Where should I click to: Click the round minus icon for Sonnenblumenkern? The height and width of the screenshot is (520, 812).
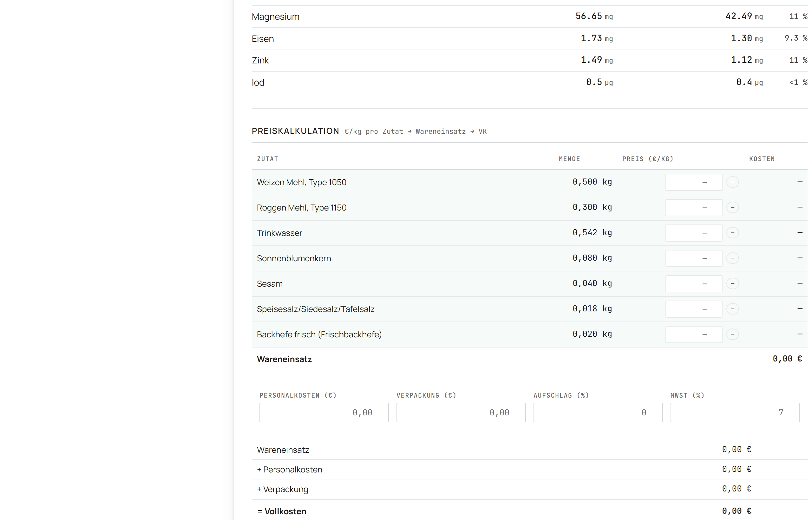[732, 258]
